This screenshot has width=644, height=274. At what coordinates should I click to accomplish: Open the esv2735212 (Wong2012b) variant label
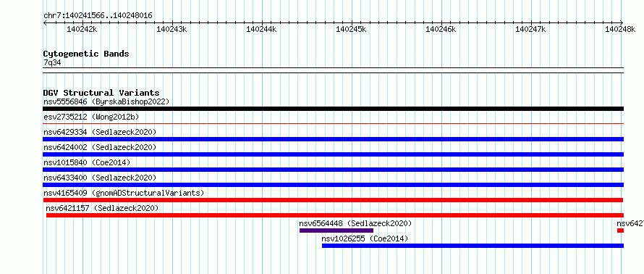[x=91, y=117]
